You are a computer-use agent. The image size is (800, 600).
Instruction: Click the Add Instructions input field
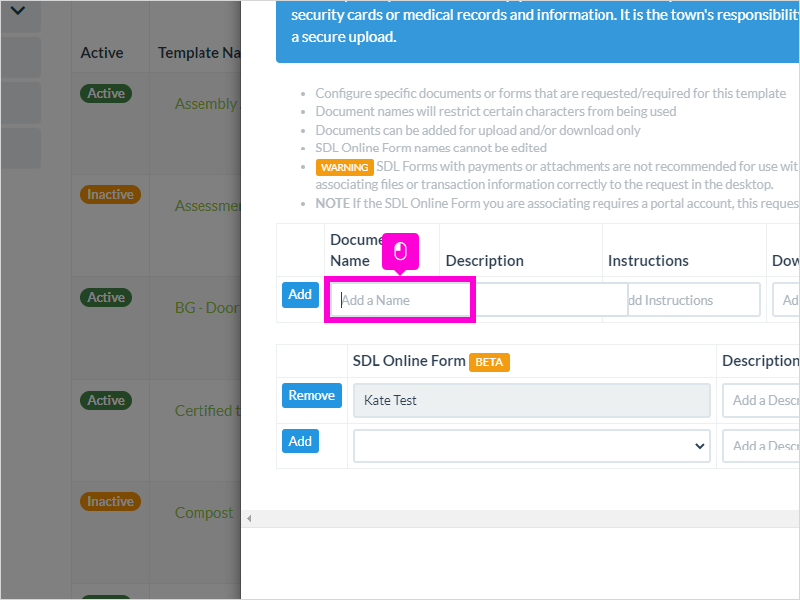click(694, 300)
